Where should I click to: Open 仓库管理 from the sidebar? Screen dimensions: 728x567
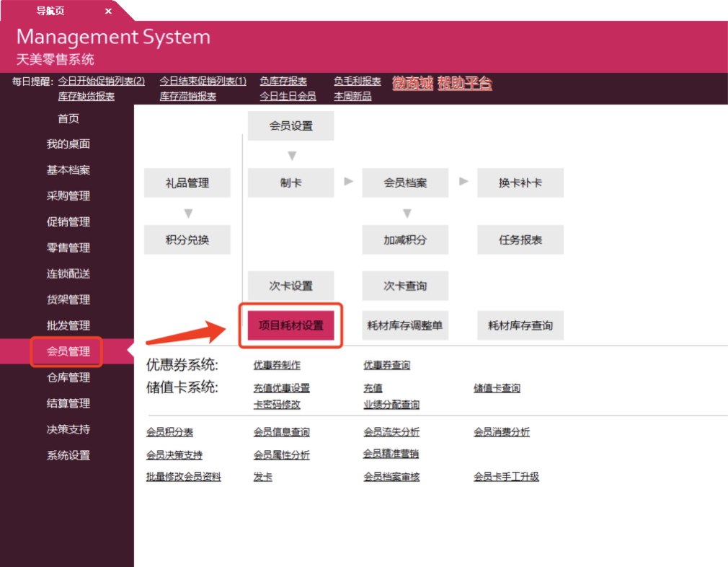point(68,377)
